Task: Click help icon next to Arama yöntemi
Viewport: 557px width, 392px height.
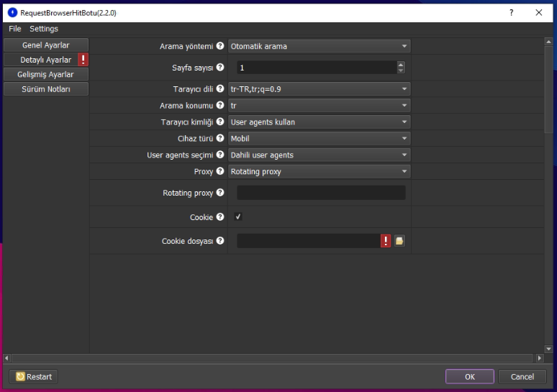Action: 220,46
